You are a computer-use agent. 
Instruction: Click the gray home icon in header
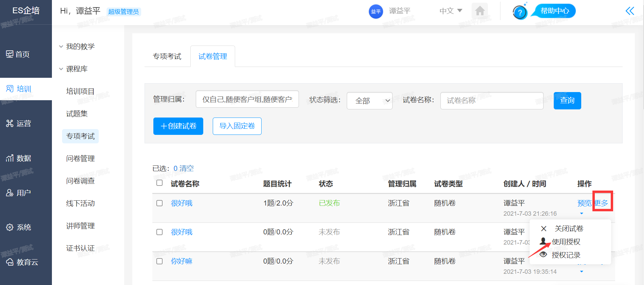tap(480, 11)
